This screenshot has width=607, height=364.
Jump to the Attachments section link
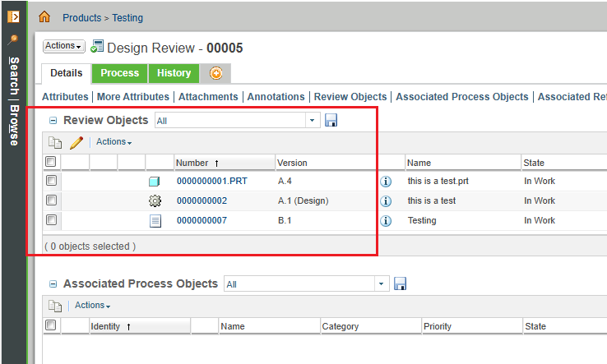coord(208,97)
